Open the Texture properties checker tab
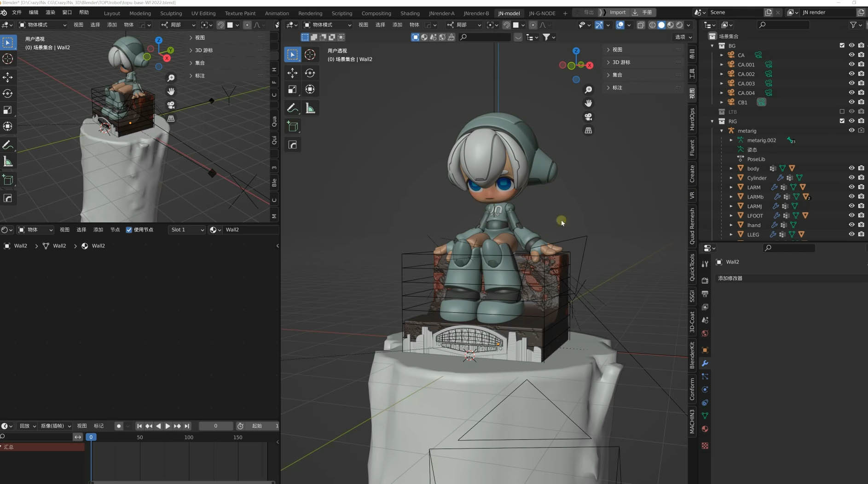This screenshot has width=868, height=484. point(705,446)
